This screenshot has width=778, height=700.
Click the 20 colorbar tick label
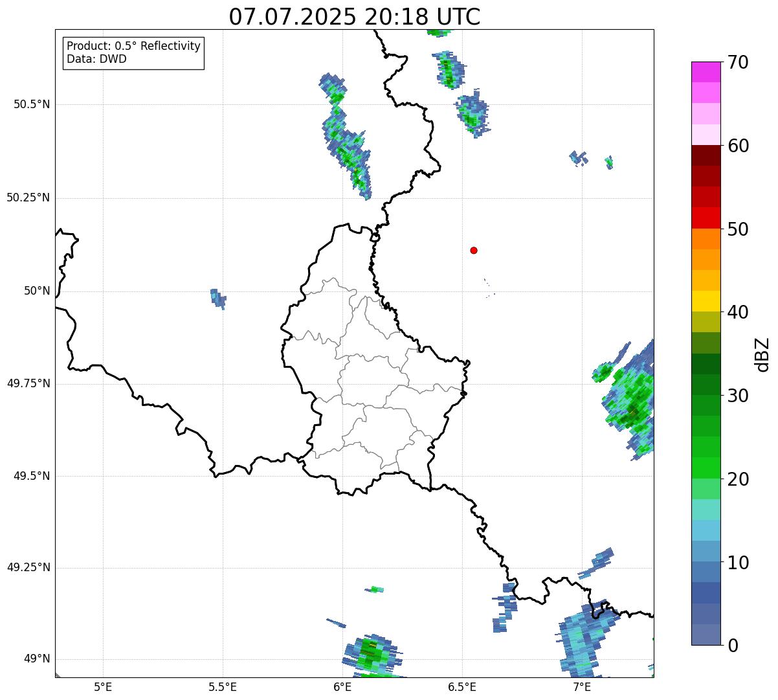pyautogui.click(x=739, y=479)
